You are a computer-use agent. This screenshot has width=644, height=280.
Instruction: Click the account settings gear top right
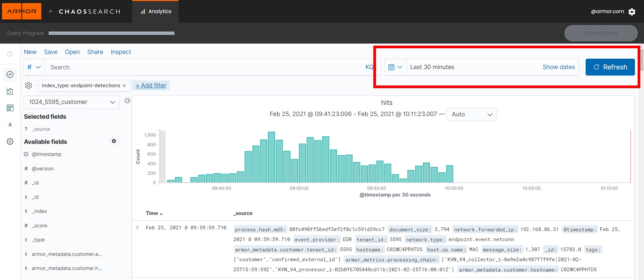click(632, 12)
